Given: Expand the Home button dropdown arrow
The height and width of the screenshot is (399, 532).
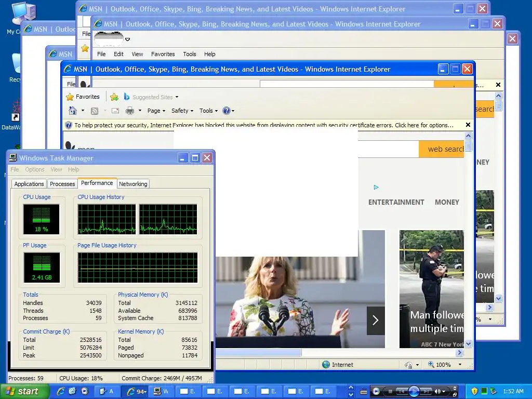Looking at the screenshot, I should (x=83, y=111).
